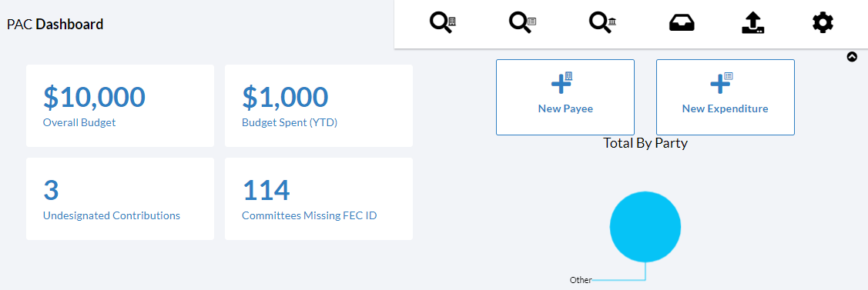Open settings gear icon
The image size is (868, 290).
tap(823, 23)
